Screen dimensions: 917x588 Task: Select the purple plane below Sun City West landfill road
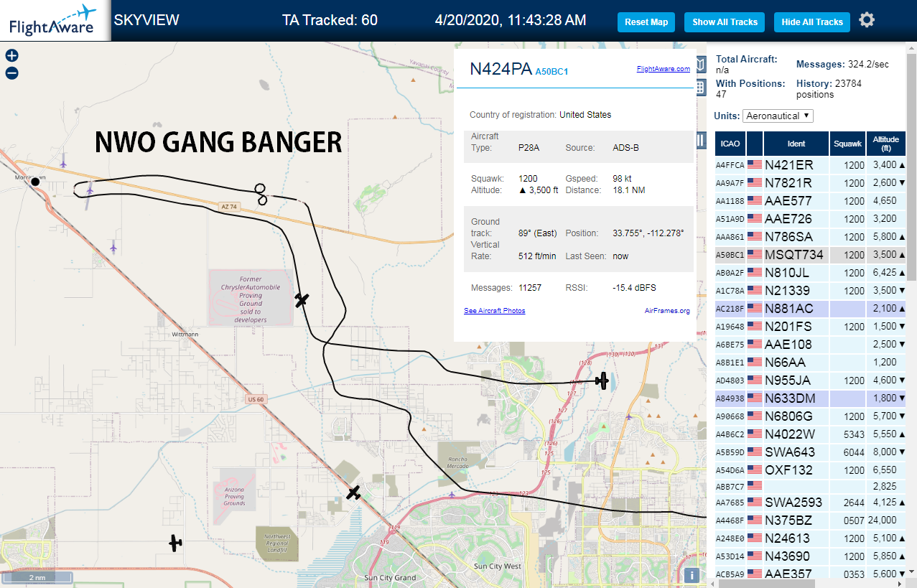(x=451, y=494)
